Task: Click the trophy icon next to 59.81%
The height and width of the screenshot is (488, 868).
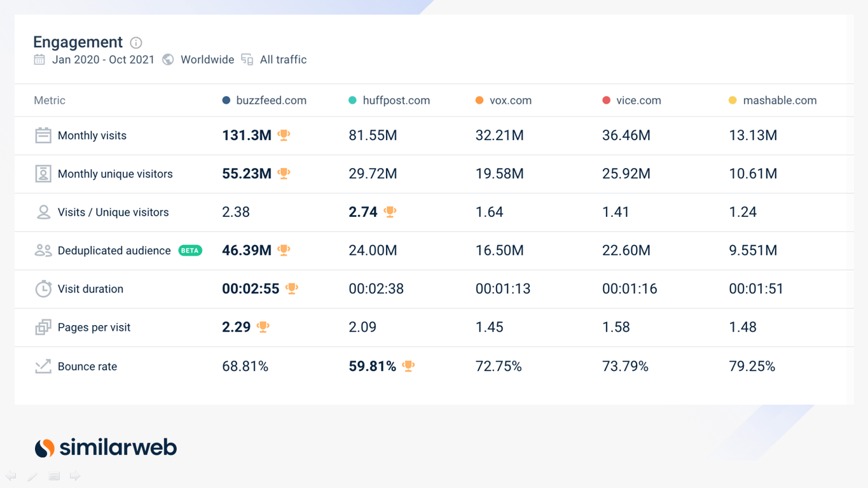Action: (409, 366)
